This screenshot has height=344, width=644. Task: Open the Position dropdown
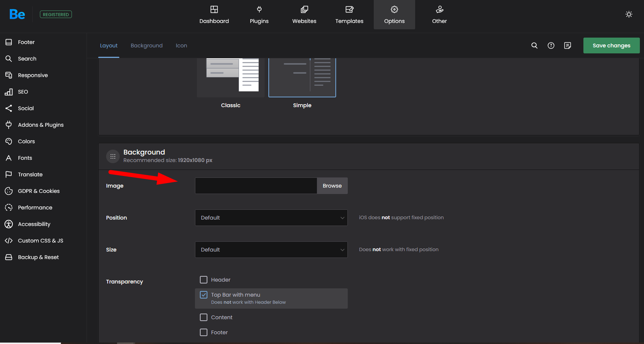271,218
